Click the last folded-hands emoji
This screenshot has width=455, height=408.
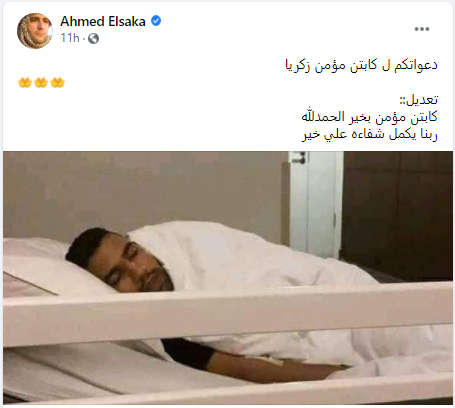(x=57, y=82)
